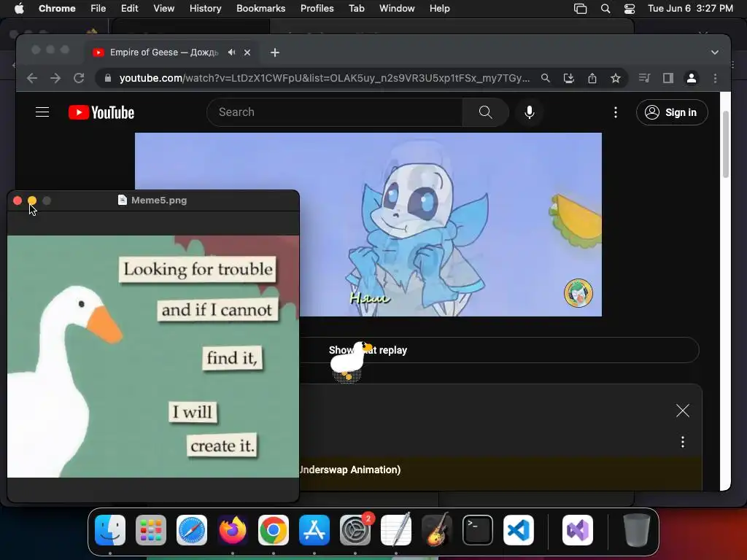Click the YouTube search input field
Image resolution: width=747 pixels, height=560 pixels.
pos(334,112)
